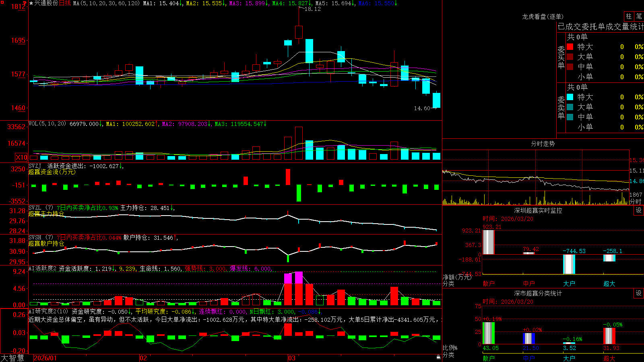Click 散户 category label under 实时监控 chart
Viewport: 644px width, 362px height.
489,284
